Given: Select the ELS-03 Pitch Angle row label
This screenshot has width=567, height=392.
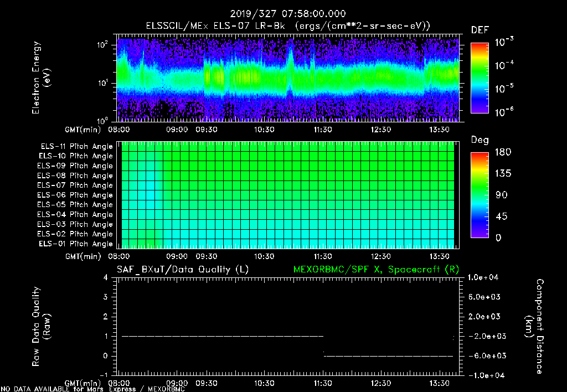Looking at the screenshot, I should click(x=75, y=224).
